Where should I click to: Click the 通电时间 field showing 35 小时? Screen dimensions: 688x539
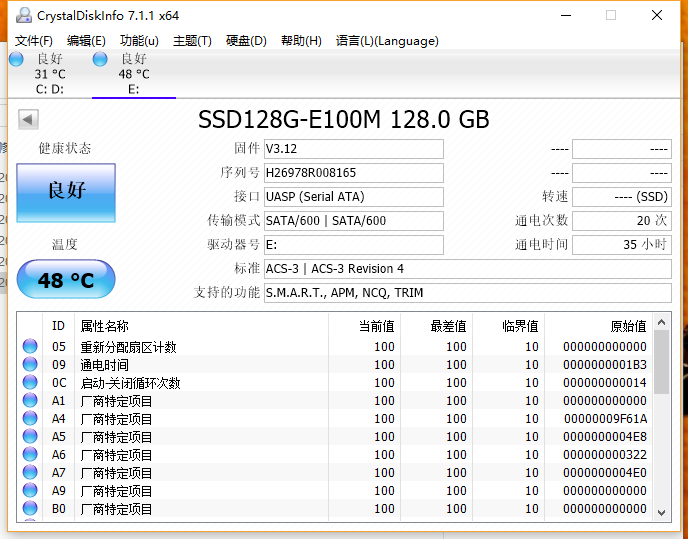tap(622, 245)
